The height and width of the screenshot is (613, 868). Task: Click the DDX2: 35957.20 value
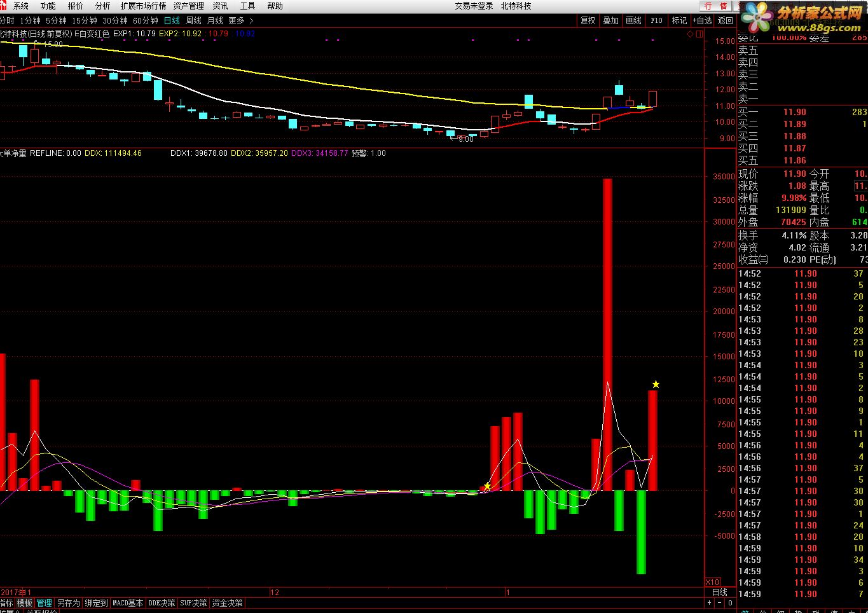(259, 153)
